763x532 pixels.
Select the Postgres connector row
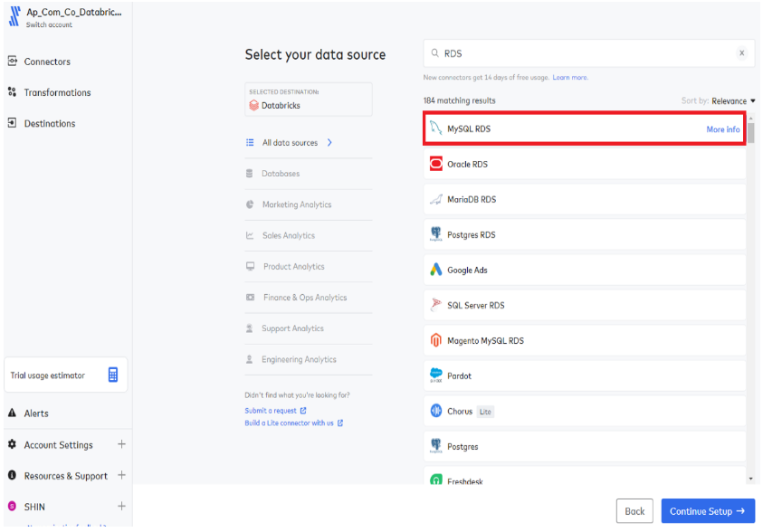pos(585,446)
